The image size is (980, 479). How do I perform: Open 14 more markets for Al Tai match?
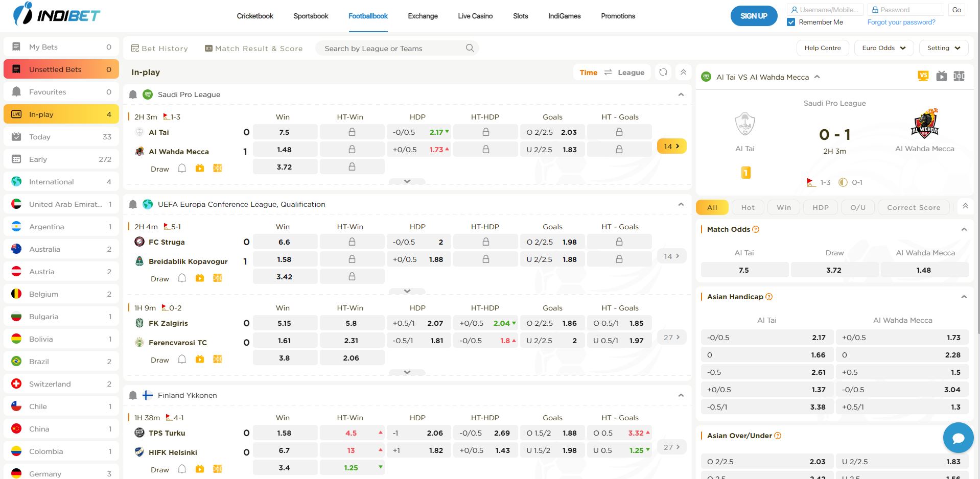pyautogui.click(x=671, y=146)
